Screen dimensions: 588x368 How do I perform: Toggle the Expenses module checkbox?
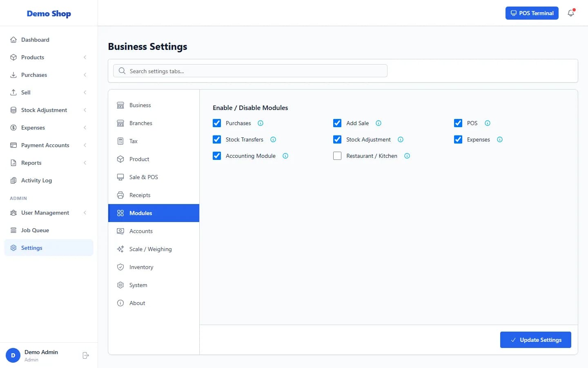(458, 139)
